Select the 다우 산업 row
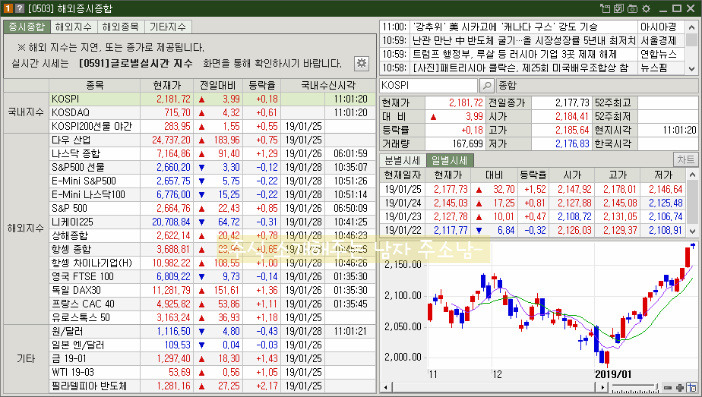Screen dimensions: 702x397 tap(212, 140)
